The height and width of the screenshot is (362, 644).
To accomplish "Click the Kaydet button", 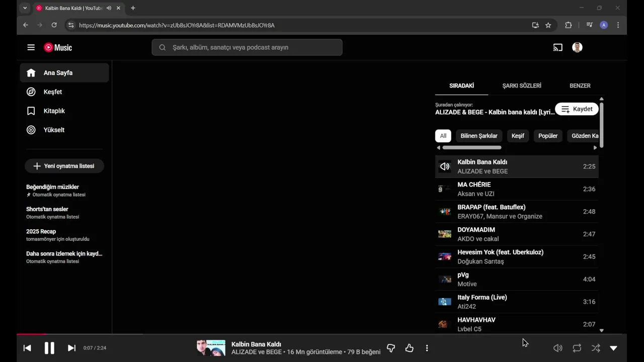I will 577,109.
